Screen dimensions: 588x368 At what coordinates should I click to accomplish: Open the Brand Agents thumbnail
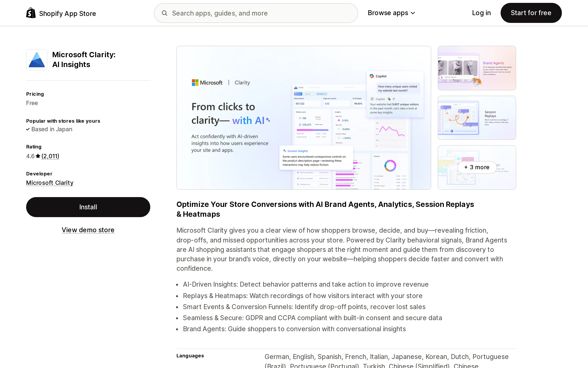pos(477,68)
